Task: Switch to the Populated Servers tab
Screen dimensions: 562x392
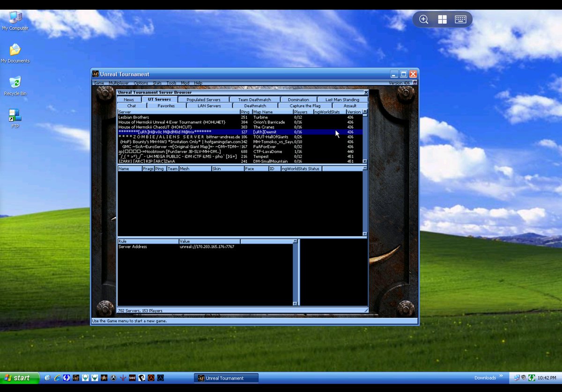Action: (203, 100)
